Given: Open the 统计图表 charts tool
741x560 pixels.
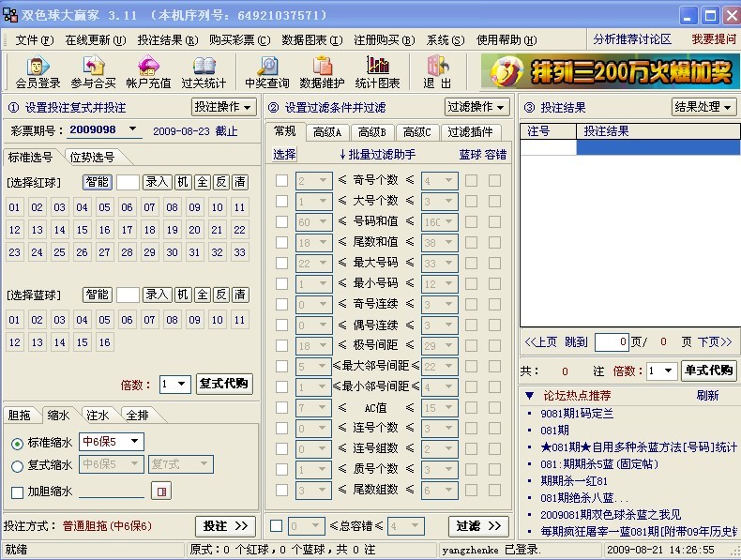Looking at the screenshot, I should point(377,72).
